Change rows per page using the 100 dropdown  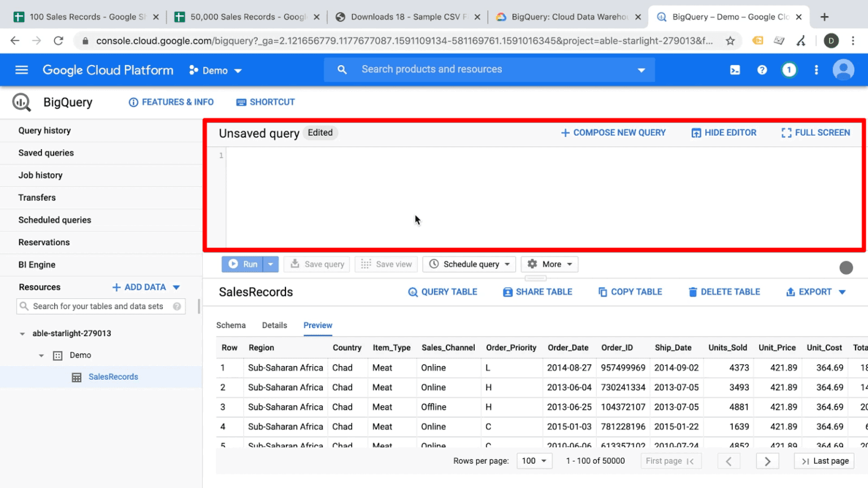(533, 460)
